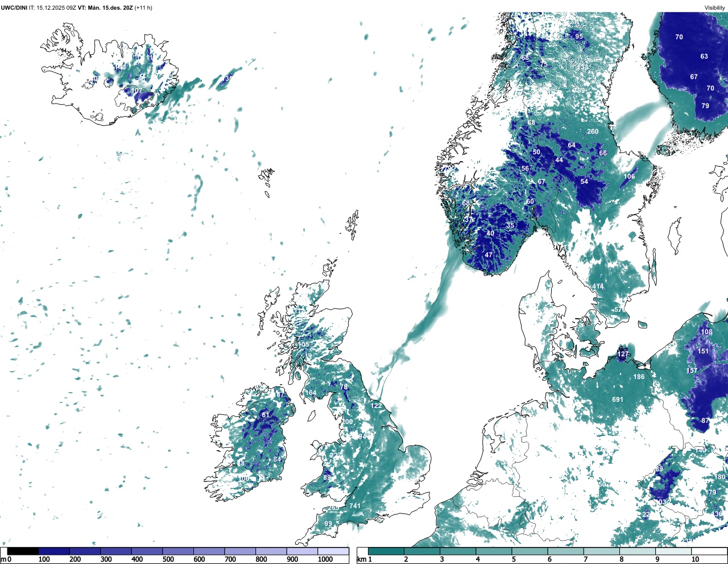
Task: Click the 'km' unit label in legend
Action: pyautogui.click(x=361, y=559)
